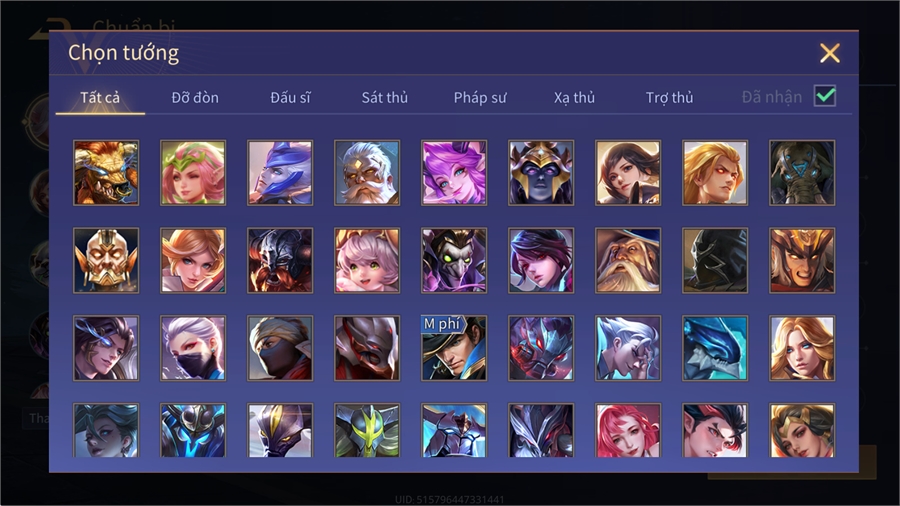900x506 pixels.
Task: Select the elephant-masked dark hero
Action: tap(802, 173)
